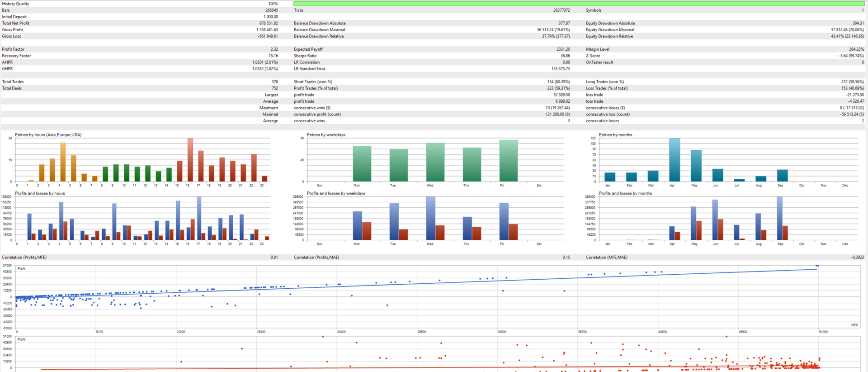Click the "Margin Level" label
Image resolution: width=868 pixels, height=372 pixels.
tap(598, 49)
